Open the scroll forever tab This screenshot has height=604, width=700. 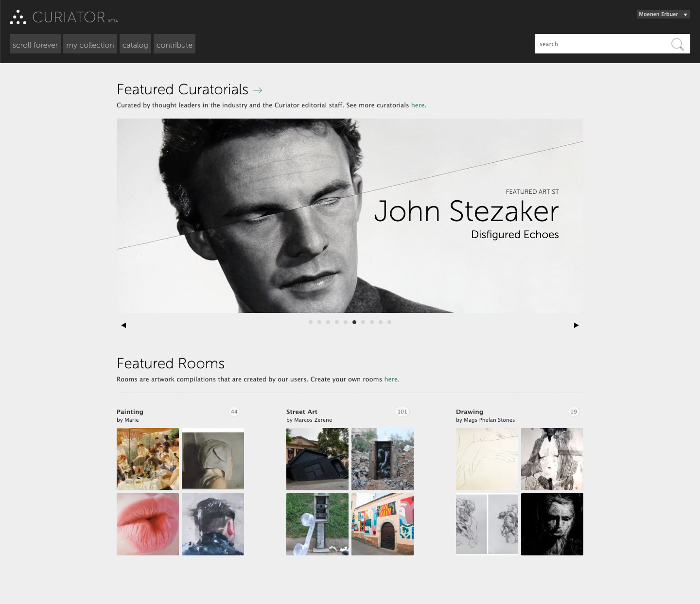pyautogui.click(x=35, y=44)
